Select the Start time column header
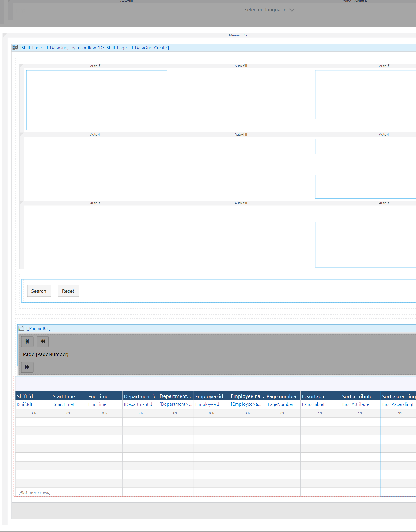 [x=69, y=396]
